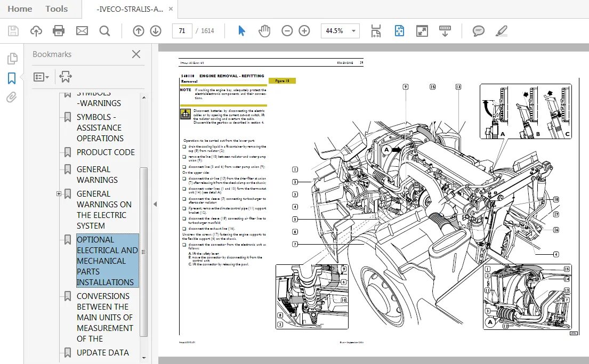Switch to the Home tab

click(x=20, y=9)
